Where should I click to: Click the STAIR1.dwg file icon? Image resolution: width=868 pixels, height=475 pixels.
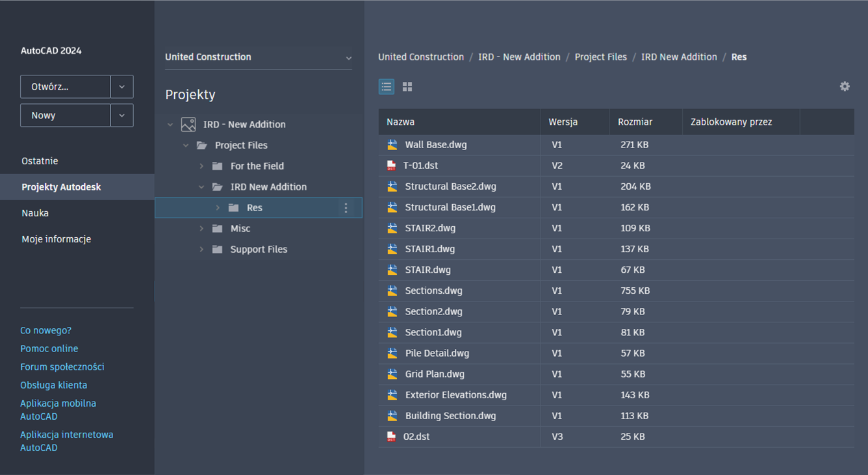[392, 249]
